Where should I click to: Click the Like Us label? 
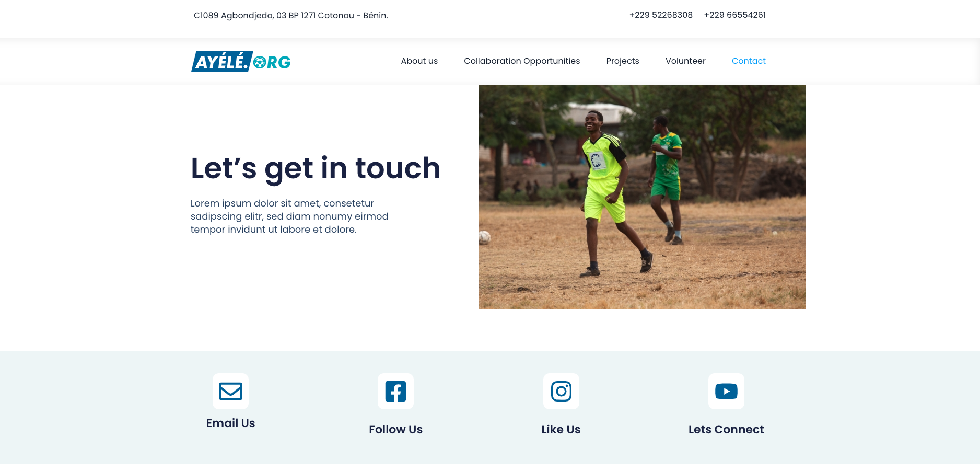point(561,430)
